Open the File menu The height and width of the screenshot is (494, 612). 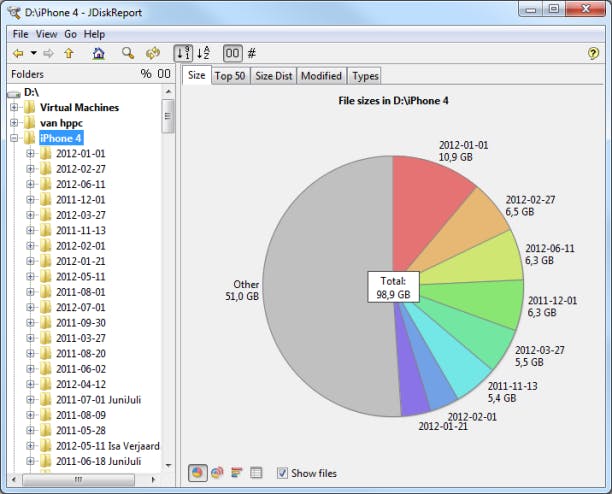tap(20, 34)
